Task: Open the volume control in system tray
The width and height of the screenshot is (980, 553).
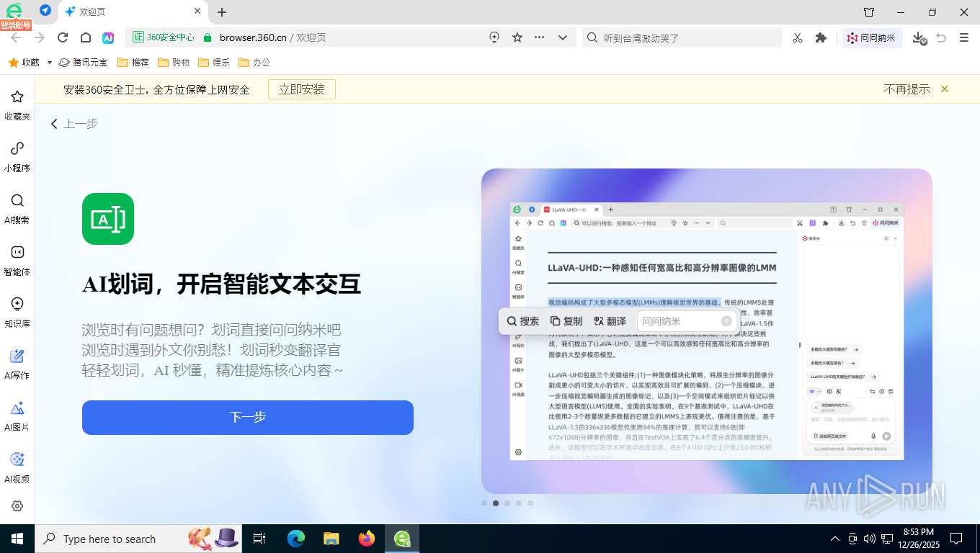Action: [869, 539]
